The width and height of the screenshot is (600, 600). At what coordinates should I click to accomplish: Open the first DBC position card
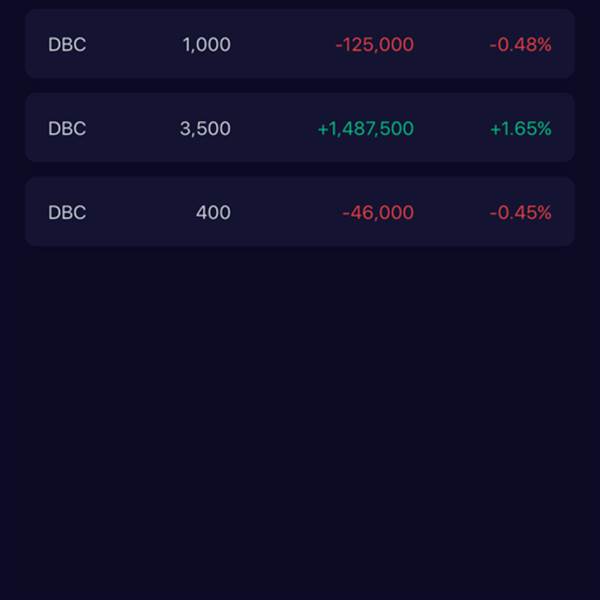(x=300, y=44)
